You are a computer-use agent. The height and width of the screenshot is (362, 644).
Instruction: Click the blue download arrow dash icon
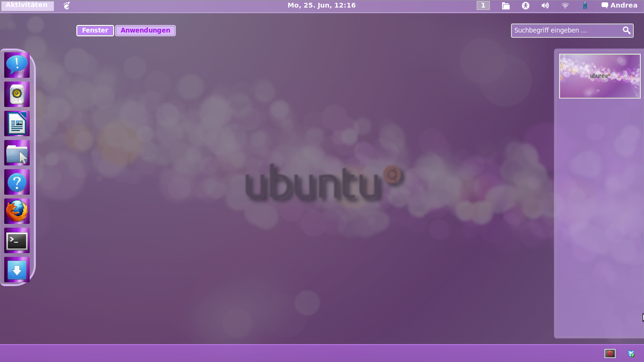click(x=17, y=270)
